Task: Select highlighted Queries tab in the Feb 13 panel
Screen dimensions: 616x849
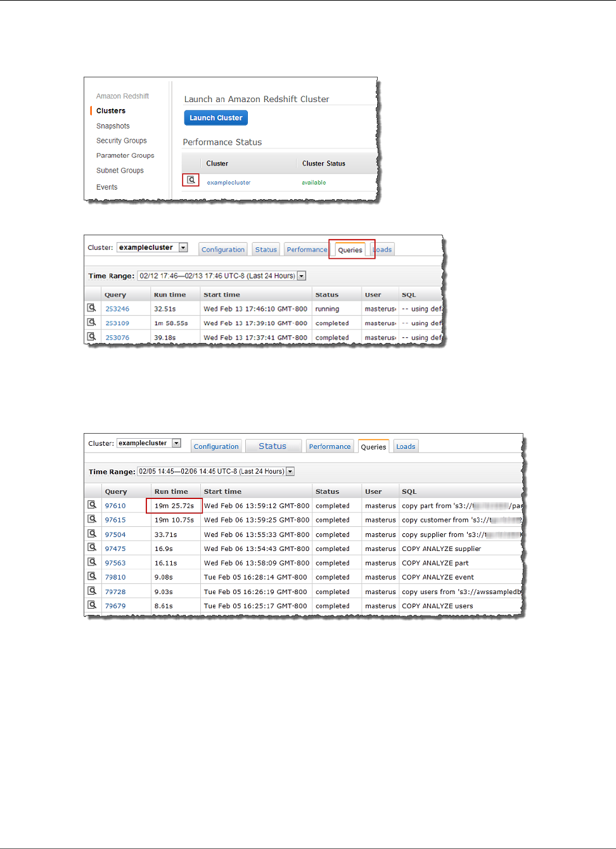Action: tap(350, 250)
